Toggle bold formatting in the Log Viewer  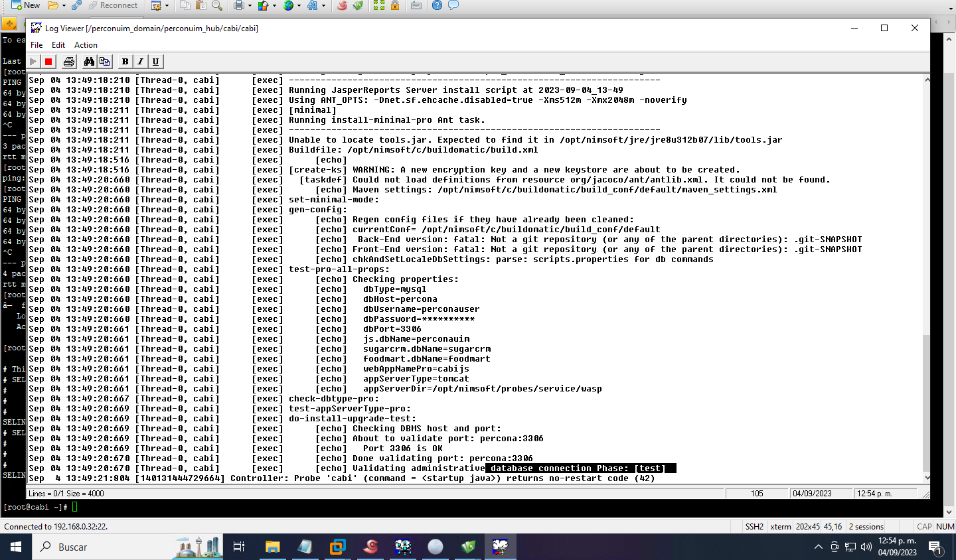coord(125,61)
